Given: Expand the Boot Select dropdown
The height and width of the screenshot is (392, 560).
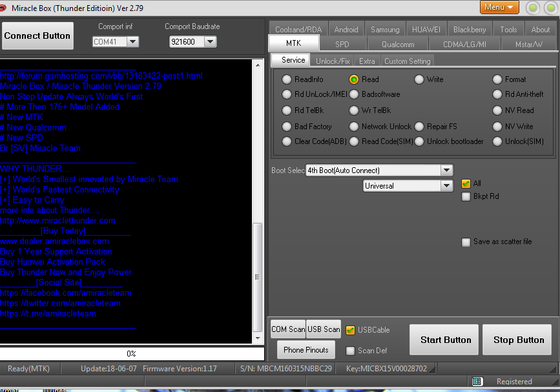Looking at the screenshot, I should 446,170.
